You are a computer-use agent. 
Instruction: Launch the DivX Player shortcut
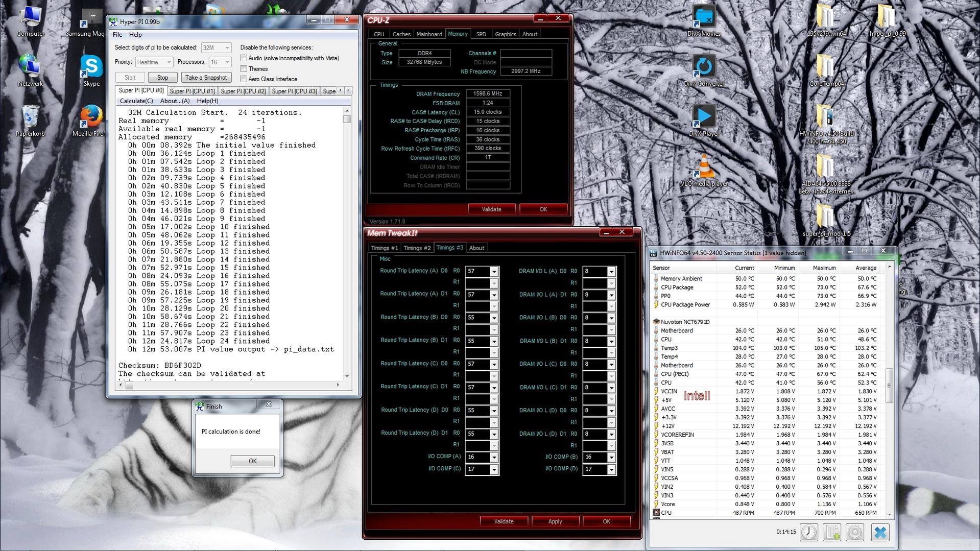pyautogui.click(x=704, y=121)
